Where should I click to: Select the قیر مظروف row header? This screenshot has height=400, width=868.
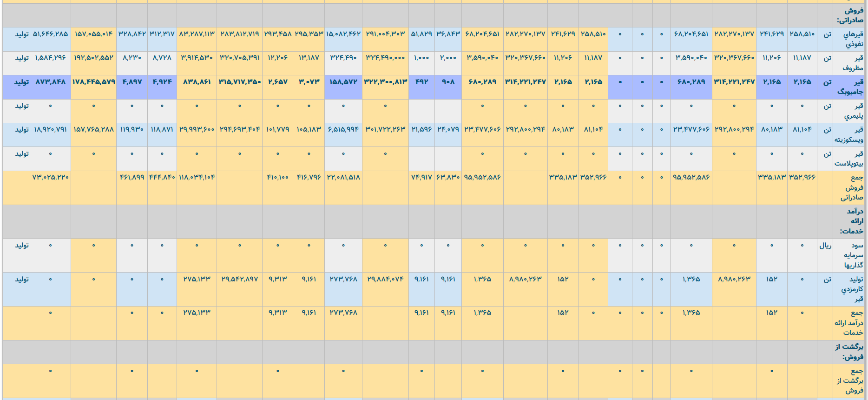pos(853,63)
